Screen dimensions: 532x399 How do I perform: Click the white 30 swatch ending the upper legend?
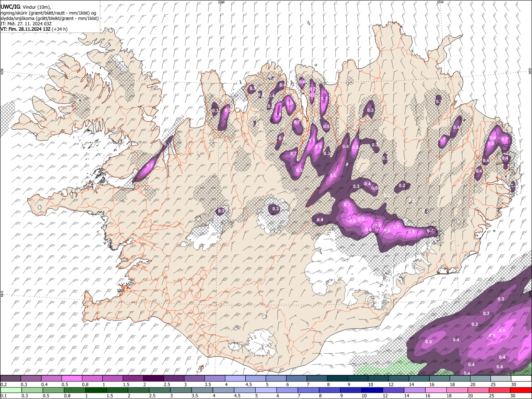coord(521,379)
